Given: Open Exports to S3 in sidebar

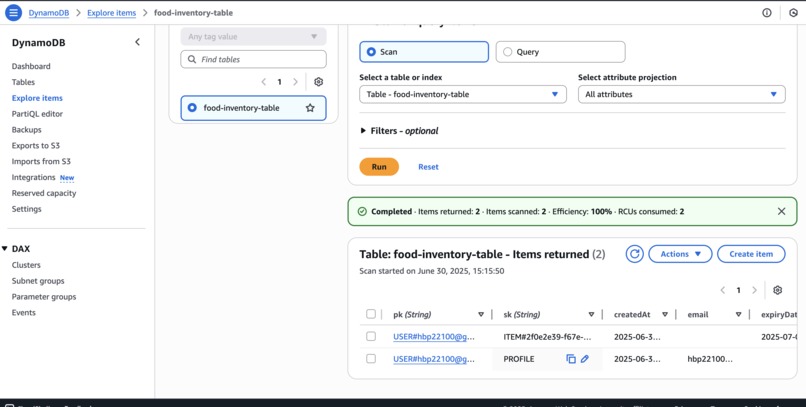Looking at the screenshot, I should tap(35, 146).
